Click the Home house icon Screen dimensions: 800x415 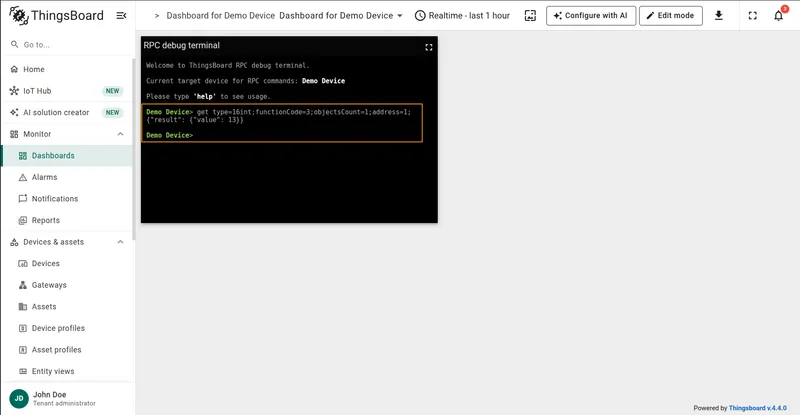(14, 69)
